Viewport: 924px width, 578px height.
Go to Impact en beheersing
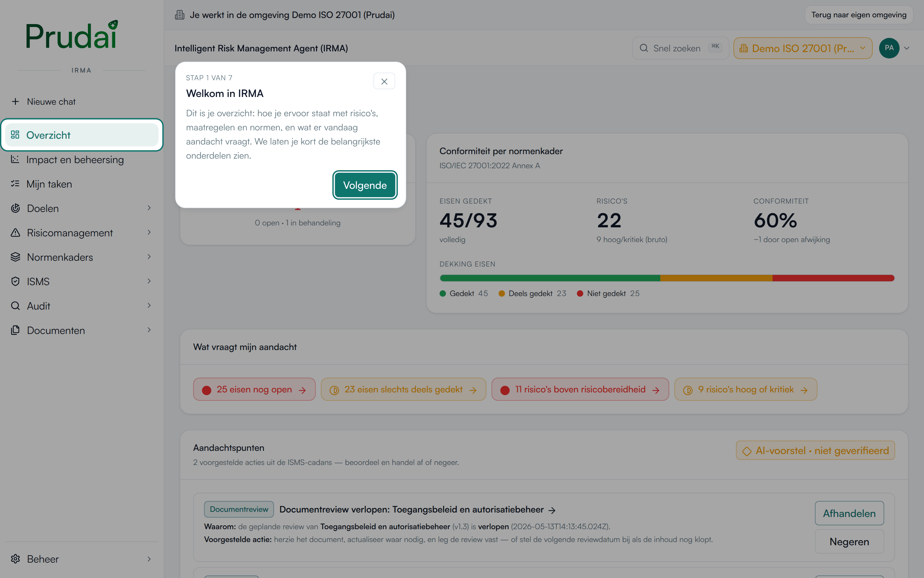pyautogui.click(x=82, y=159)
